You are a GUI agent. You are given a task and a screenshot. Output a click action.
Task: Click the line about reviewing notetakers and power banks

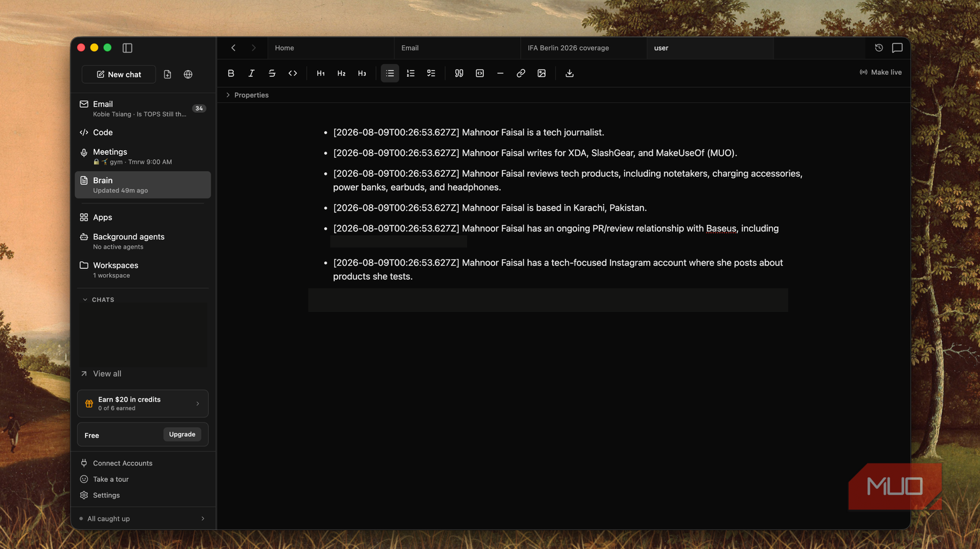tap(568, 180)
